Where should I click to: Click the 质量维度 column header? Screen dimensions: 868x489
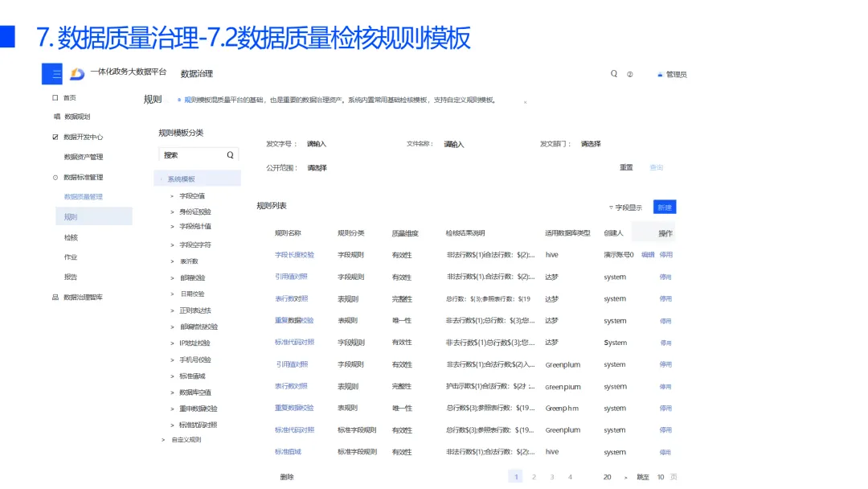coord(405,234)
